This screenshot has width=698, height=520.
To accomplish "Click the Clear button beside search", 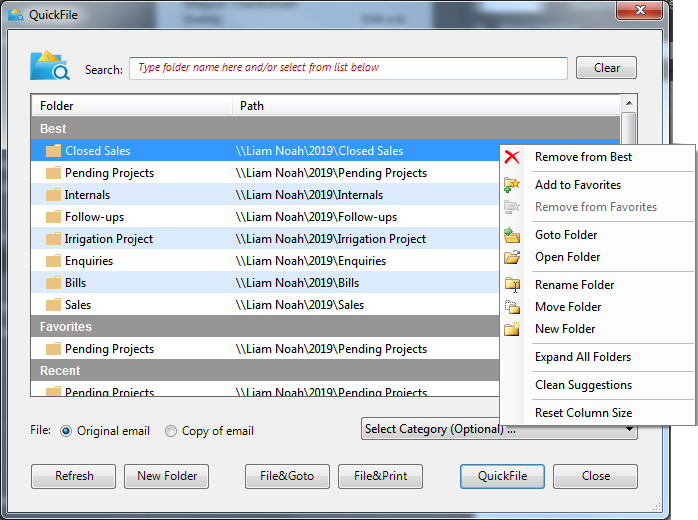I will [606, 68].
